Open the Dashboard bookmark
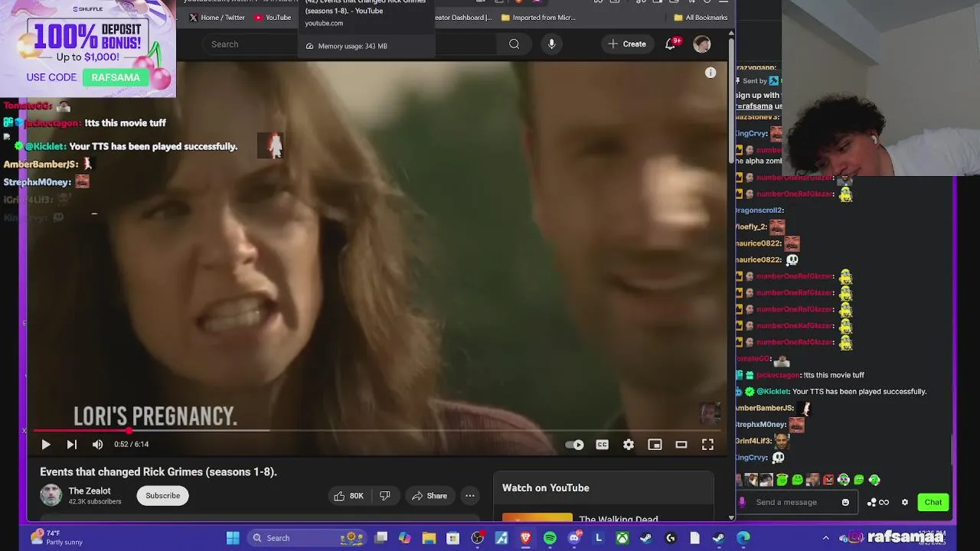980x551 pixels. click(x=464, y=18)
